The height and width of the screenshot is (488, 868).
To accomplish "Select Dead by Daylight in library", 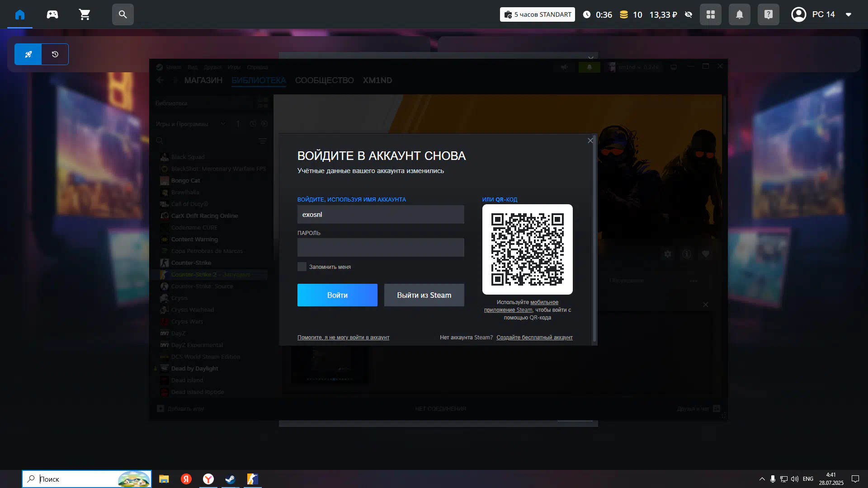I will pos(194,369).
